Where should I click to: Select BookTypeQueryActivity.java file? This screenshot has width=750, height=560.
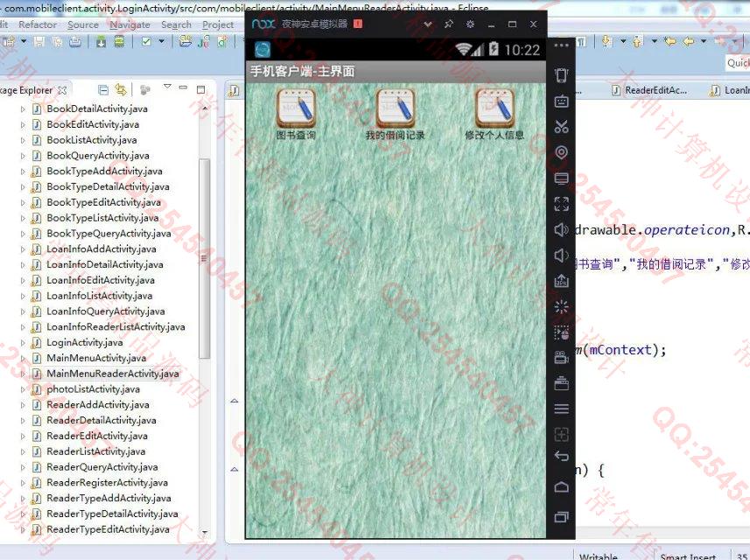[x=109, y=234]
